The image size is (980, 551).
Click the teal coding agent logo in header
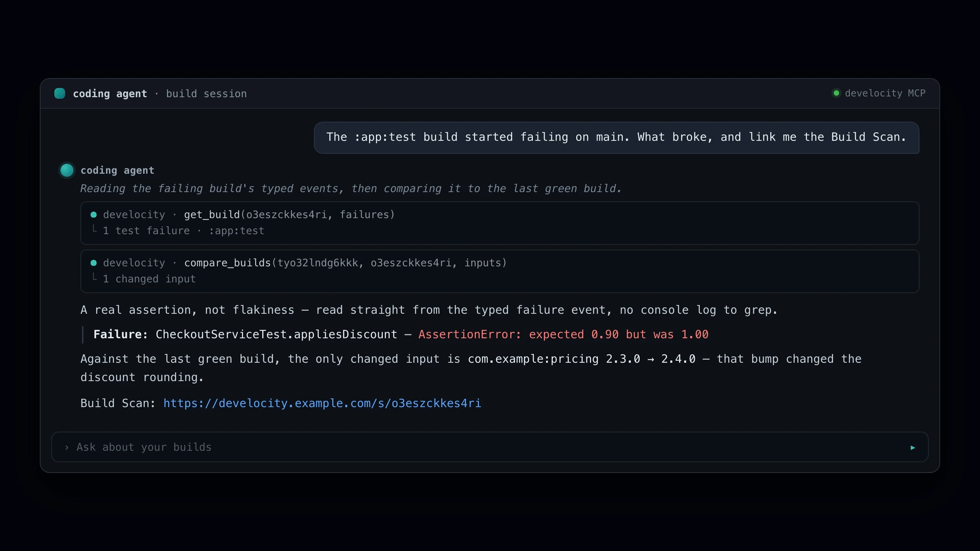[x=60, y=93]
